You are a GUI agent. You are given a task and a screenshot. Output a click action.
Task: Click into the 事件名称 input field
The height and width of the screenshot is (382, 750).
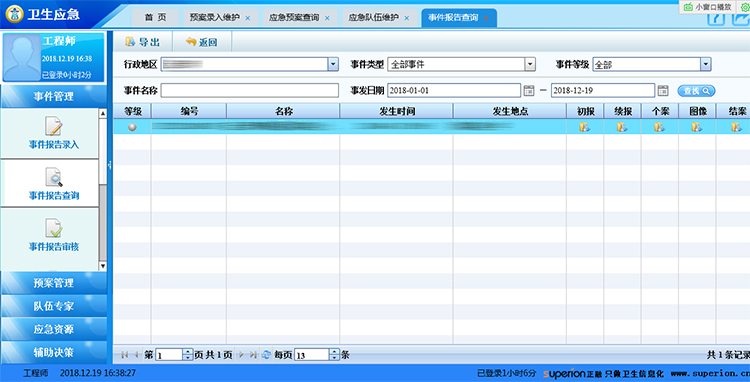250,90
